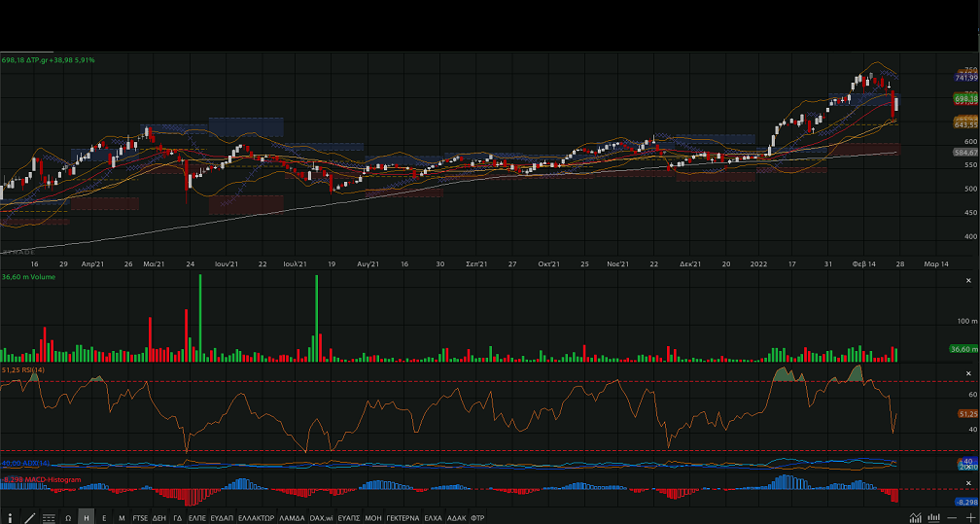Open the ΓΔ index chart
The width and height of the screenshot is (980, 524).
[177, 518]
